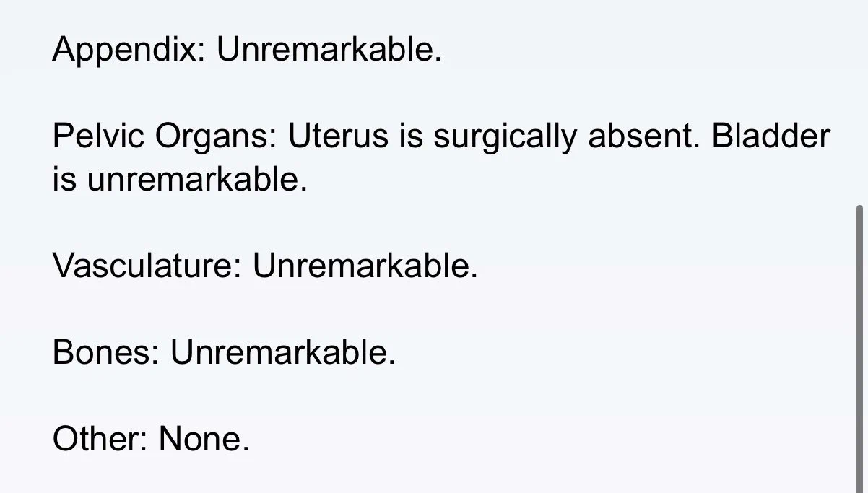
Task: Click the "None." text
Action: click(x=204, y=439)
